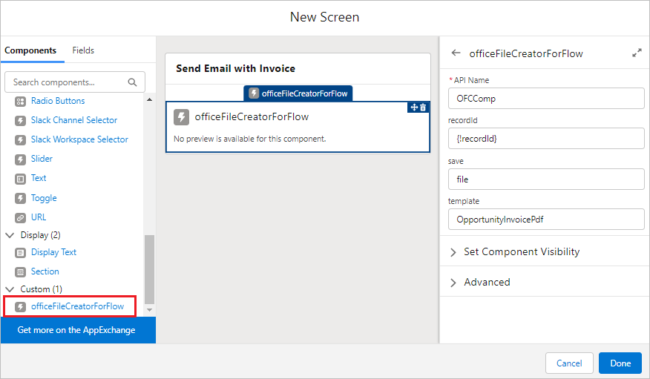Go back with the left arrow icon

coord(456,53)
